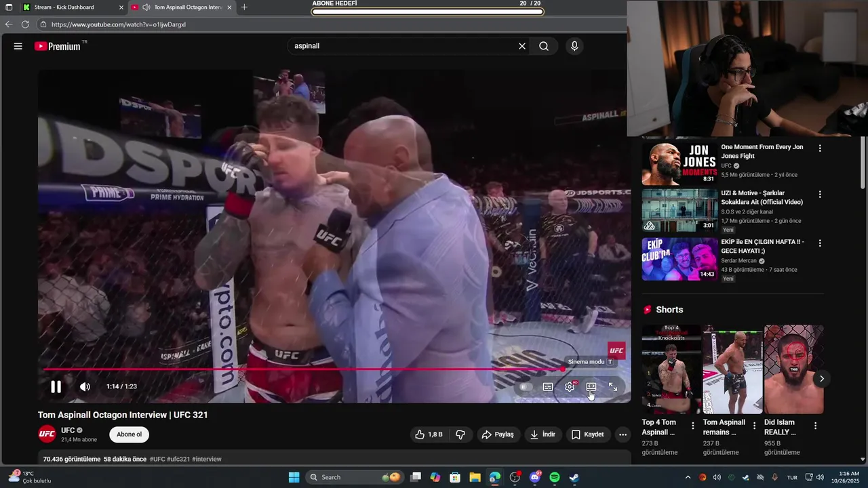Open options for UZI & Motive video
This screenshot has width=868, height=488.
click(820, 195)
